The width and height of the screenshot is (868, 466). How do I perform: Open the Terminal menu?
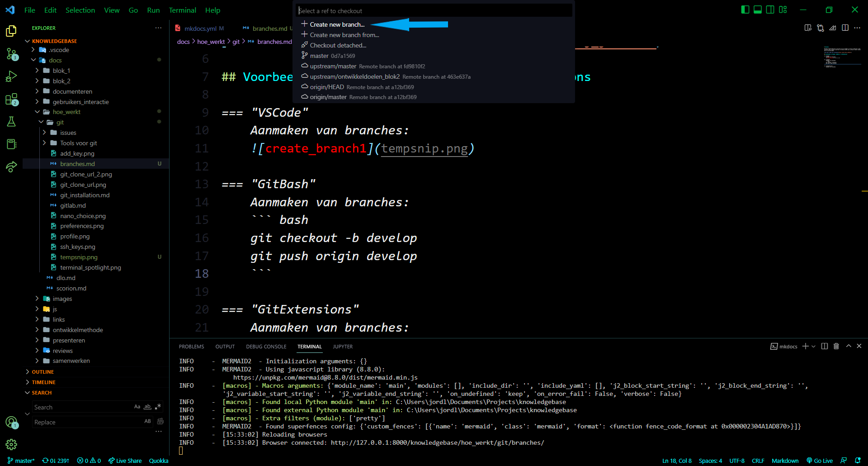(x=182, y=10)
